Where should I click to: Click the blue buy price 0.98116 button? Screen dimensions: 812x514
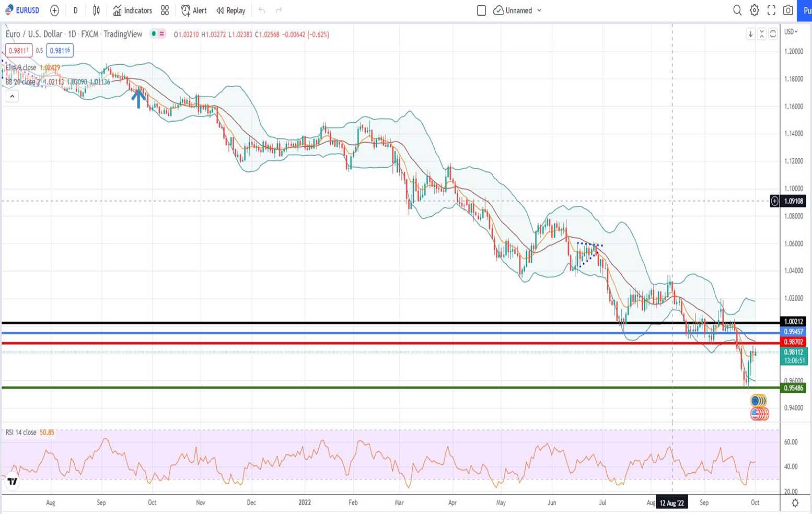(60, 51)
